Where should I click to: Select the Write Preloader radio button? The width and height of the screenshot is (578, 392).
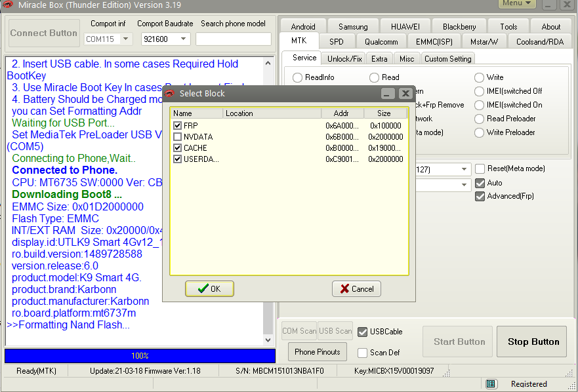click(x=479, y=132)
